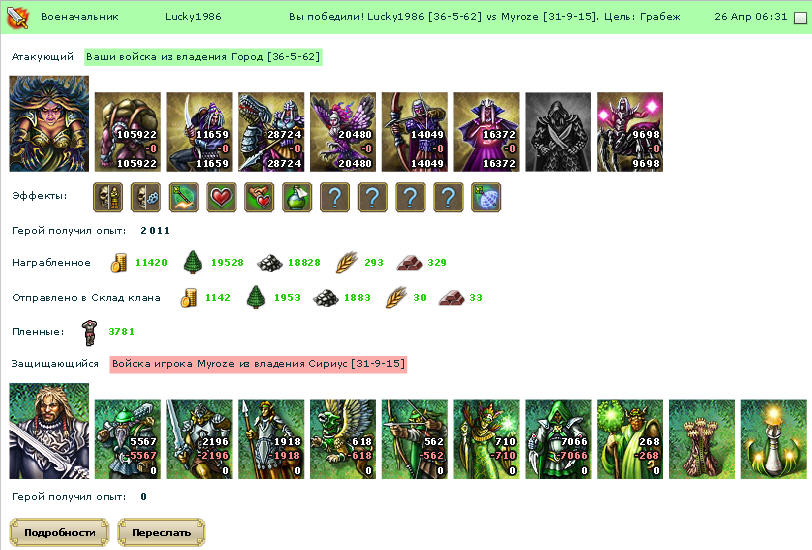The image size is (812, 550).
Task: Select the first unknown question-mark effect
Action: point(335,197)
